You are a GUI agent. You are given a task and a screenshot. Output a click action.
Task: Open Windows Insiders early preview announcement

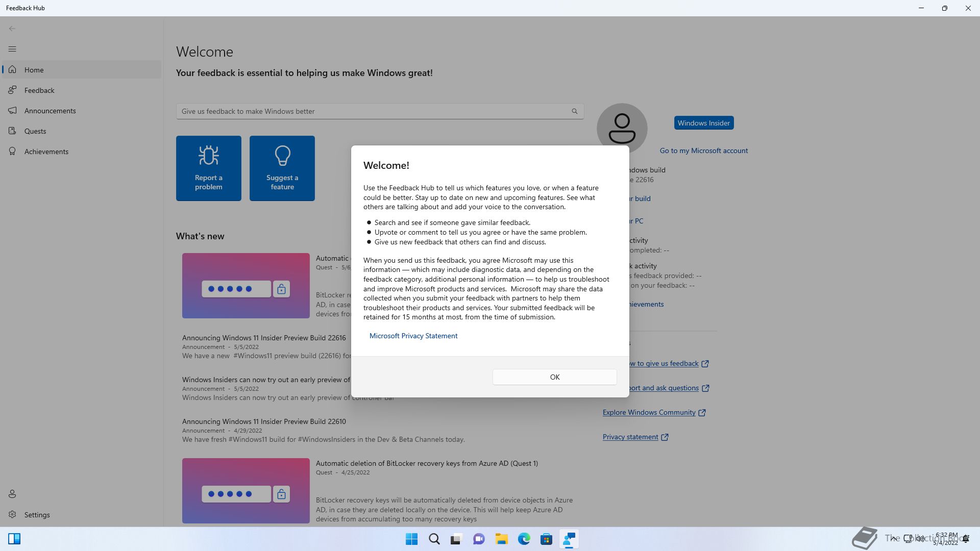pos(266,380)
